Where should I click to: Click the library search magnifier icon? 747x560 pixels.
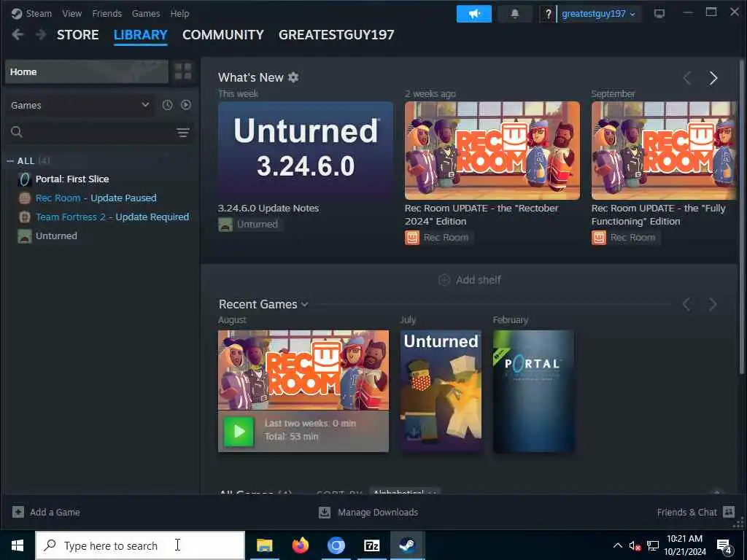click(x=17, y=132)
